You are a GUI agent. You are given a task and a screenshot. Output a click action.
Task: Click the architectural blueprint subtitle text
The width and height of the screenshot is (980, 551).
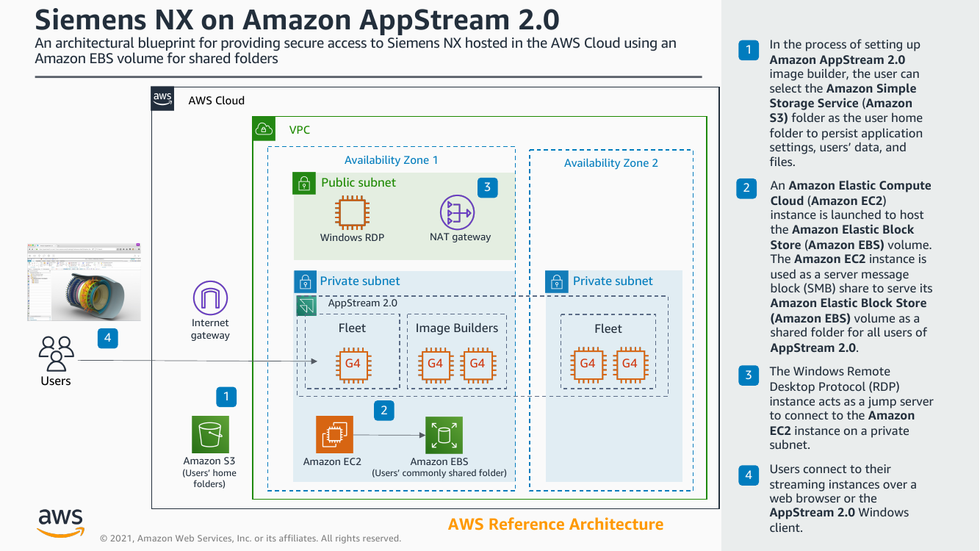tap(356, 51)
